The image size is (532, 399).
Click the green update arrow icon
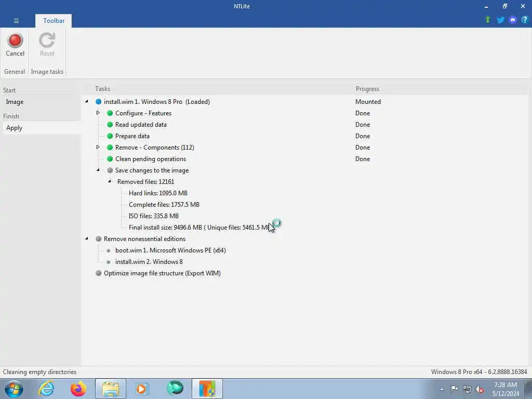(x=488, y=20)
